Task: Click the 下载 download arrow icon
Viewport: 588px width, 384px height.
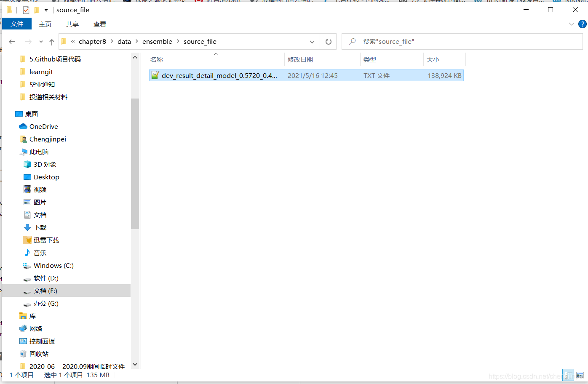Action: point(27,228)
